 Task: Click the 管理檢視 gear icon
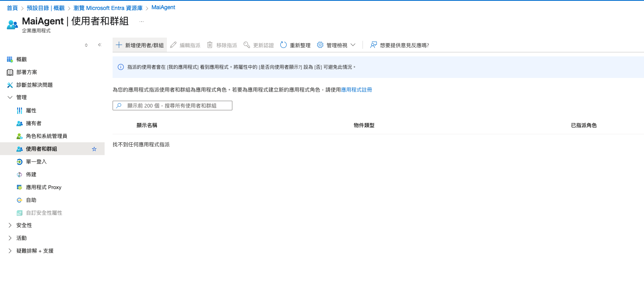320,45
